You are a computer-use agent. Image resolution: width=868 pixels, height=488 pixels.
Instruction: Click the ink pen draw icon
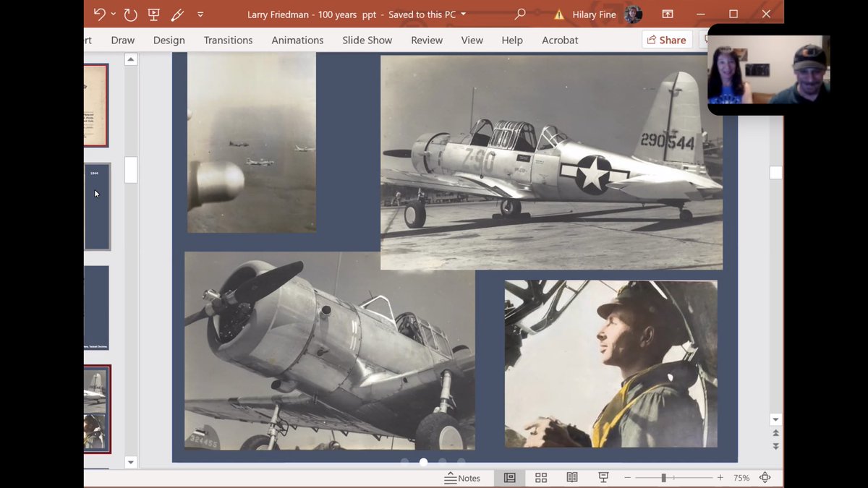coord(176,14)
